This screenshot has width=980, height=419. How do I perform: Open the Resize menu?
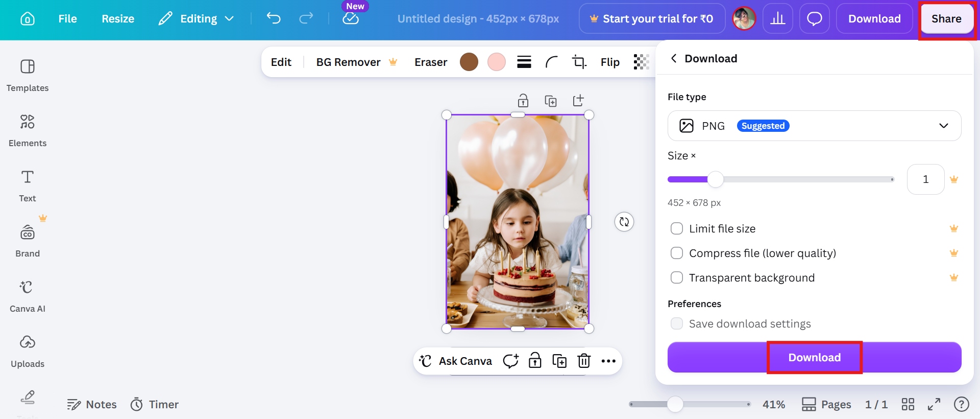tap(118, 19)
